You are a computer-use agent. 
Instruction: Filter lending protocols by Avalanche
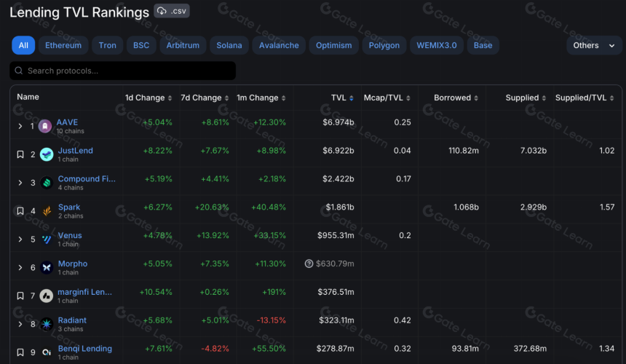coord(279,45)
